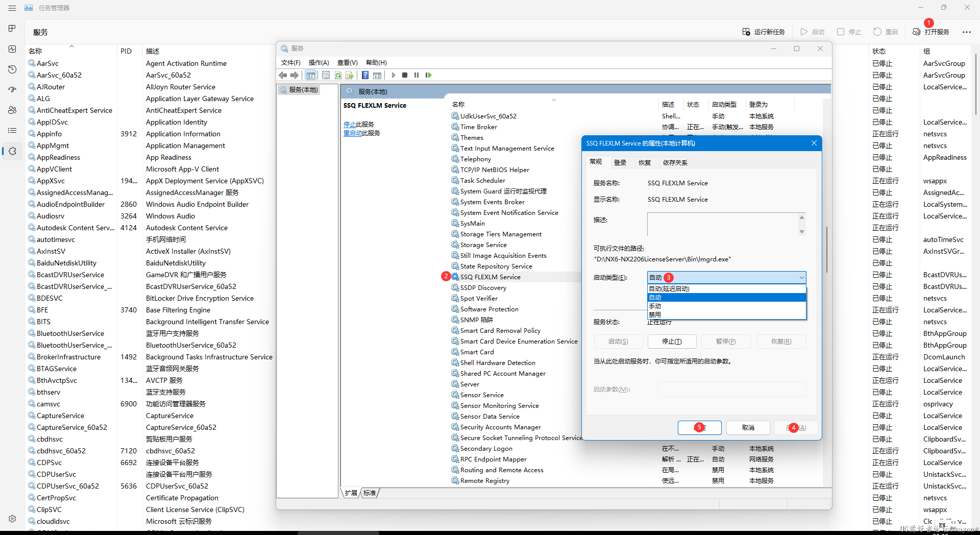Click Forward arrow in Services toolbar
The width and height of the screenshot is (980, 535).
click(x=295, y=75)
